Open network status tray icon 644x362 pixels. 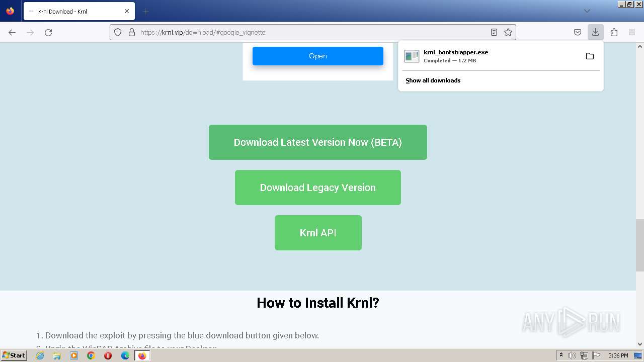[584, 355]
